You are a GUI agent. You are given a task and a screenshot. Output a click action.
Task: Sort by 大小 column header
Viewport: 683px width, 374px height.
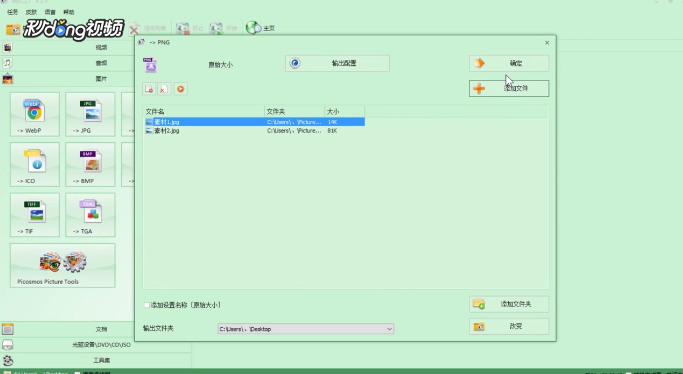(345, 111)
